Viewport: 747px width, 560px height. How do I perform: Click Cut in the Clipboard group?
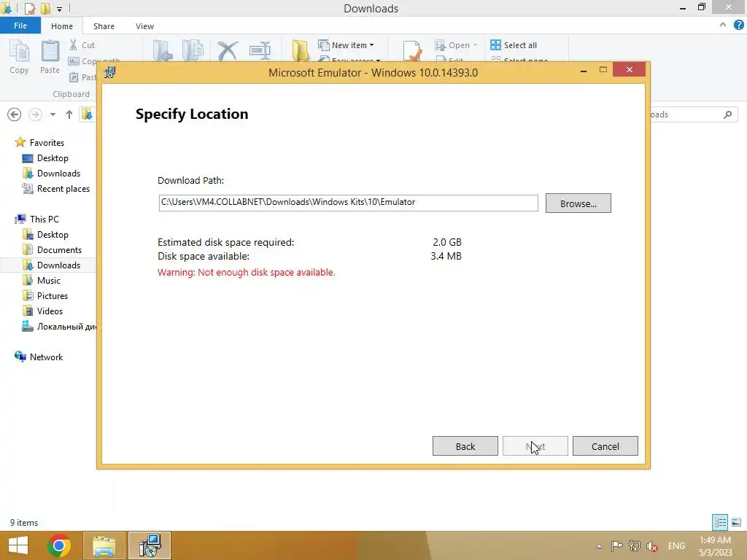point(82,45)
